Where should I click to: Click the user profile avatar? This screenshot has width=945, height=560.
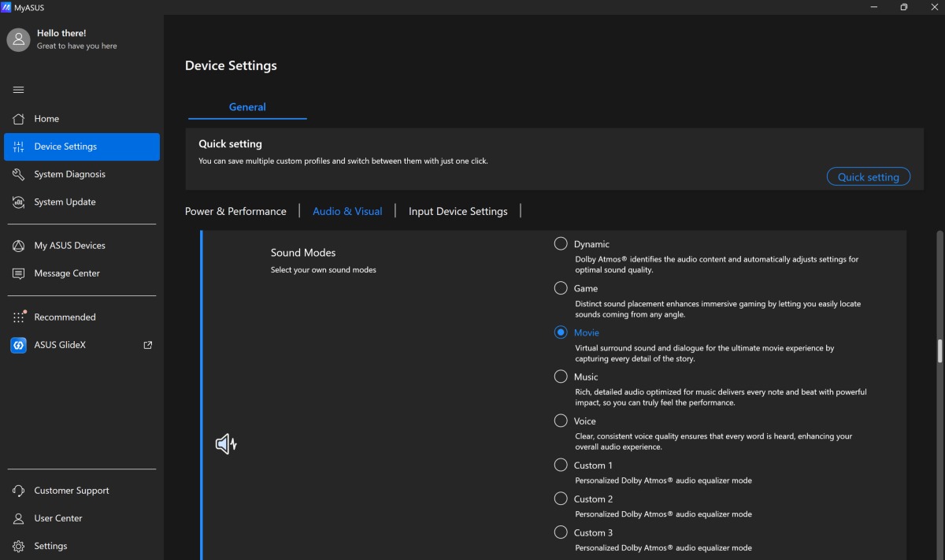19,39
